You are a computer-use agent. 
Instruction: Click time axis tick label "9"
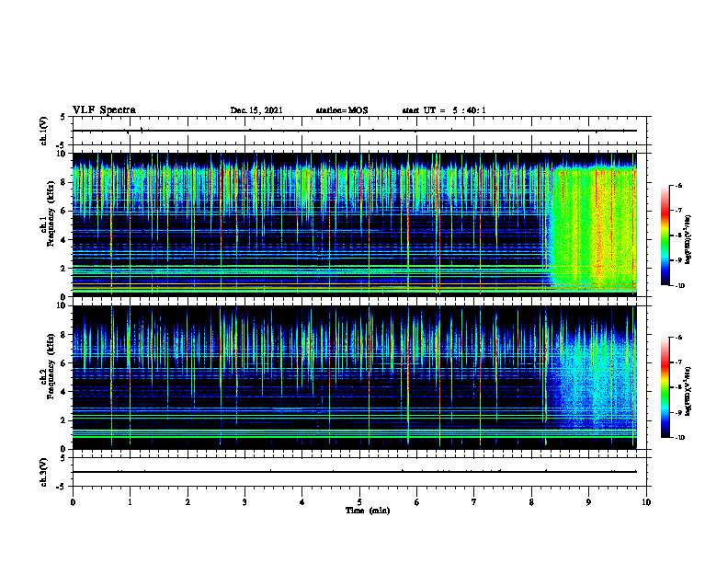(x=588, y=502)
